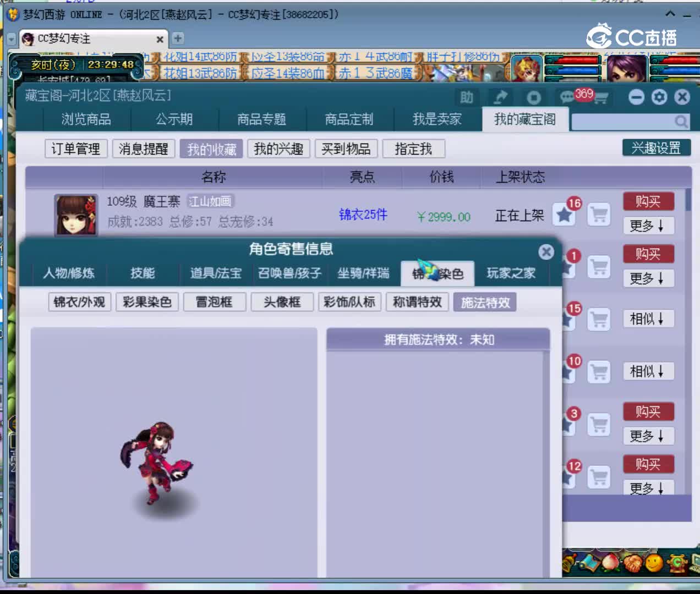Screen dimensions: 700x594
Task: Click the peach icon in the game bar
Action: [x=610, y=563]
